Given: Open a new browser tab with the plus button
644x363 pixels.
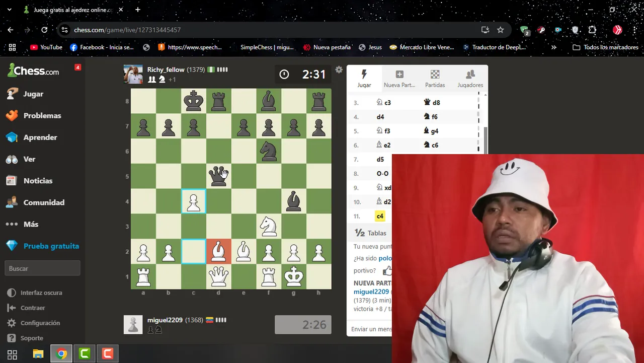Looking at the screenshot, I should point(138,10).
